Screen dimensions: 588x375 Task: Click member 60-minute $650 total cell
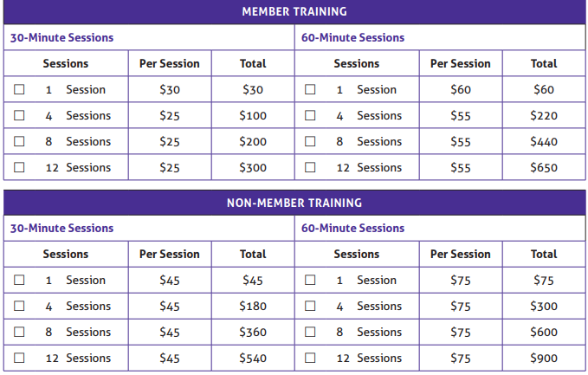(544, 167)
